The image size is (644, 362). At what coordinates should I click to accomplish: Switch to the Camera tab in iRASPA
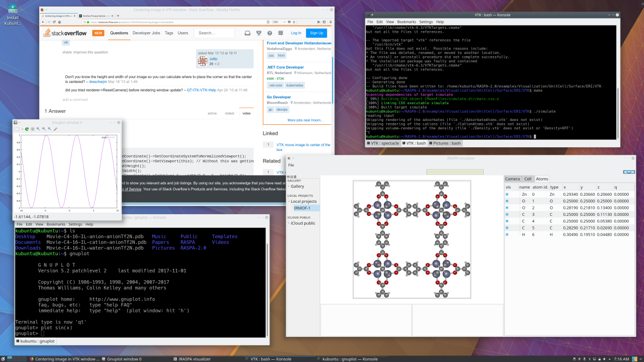[512, 179]
